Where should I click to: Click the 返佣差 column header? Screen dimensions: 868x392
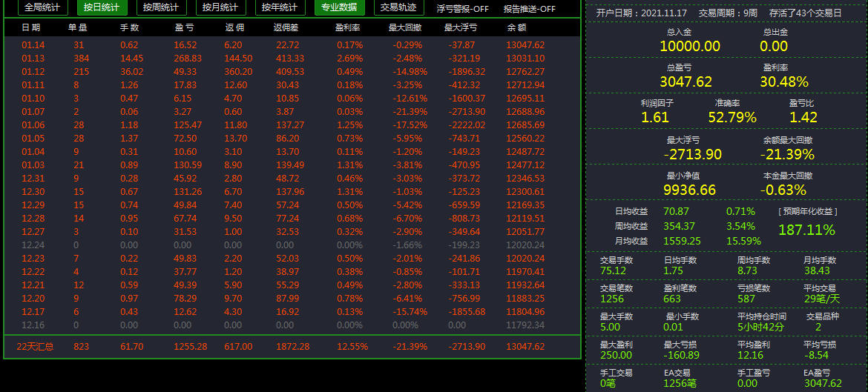tap(287, 27)
